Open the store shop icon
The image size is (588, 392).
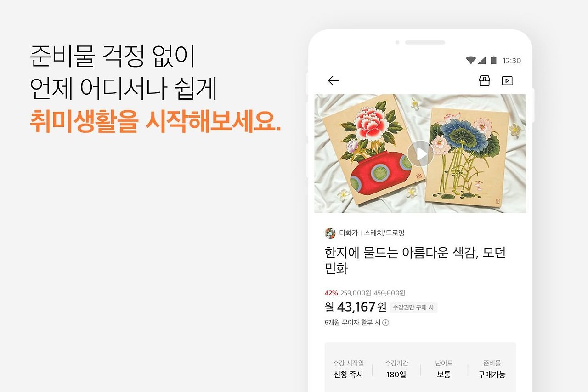click(484, 81)
